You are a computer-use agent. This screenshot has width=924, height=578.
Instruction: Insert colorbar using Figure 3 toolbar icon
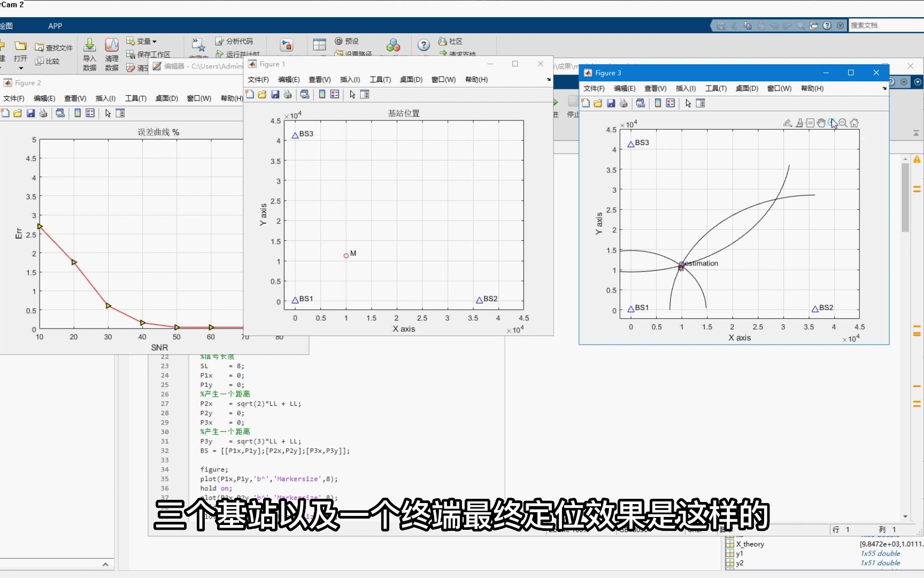coord(658,103)
